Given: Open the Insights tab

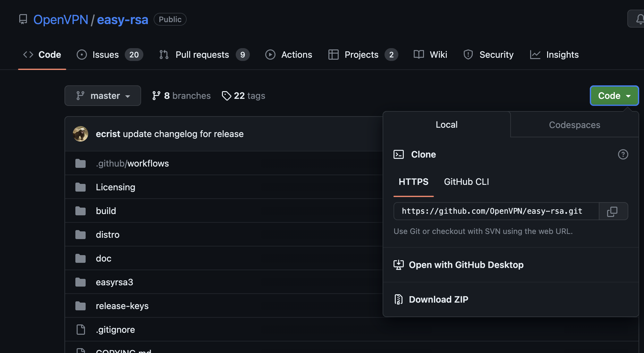Looking at the screenshot, I should 555,55.
